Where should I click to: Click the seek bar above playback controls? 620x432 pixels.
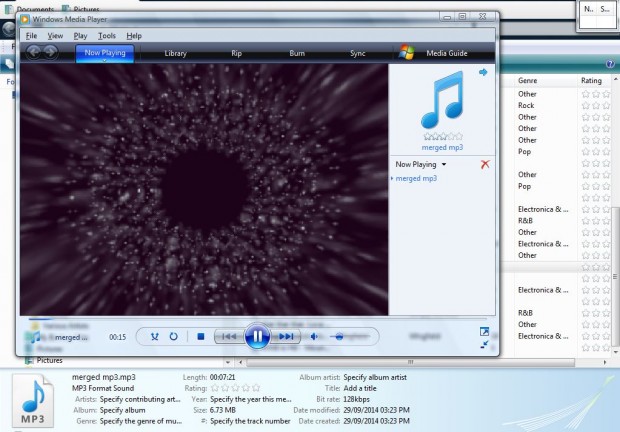click(257, 318)
